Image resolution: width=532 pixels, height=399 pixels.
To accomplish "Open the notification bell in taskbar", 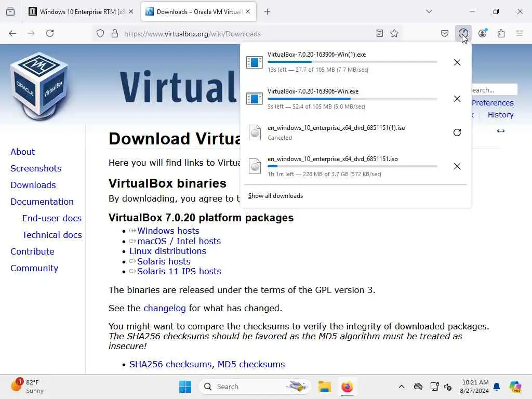I will pos(497,387).
